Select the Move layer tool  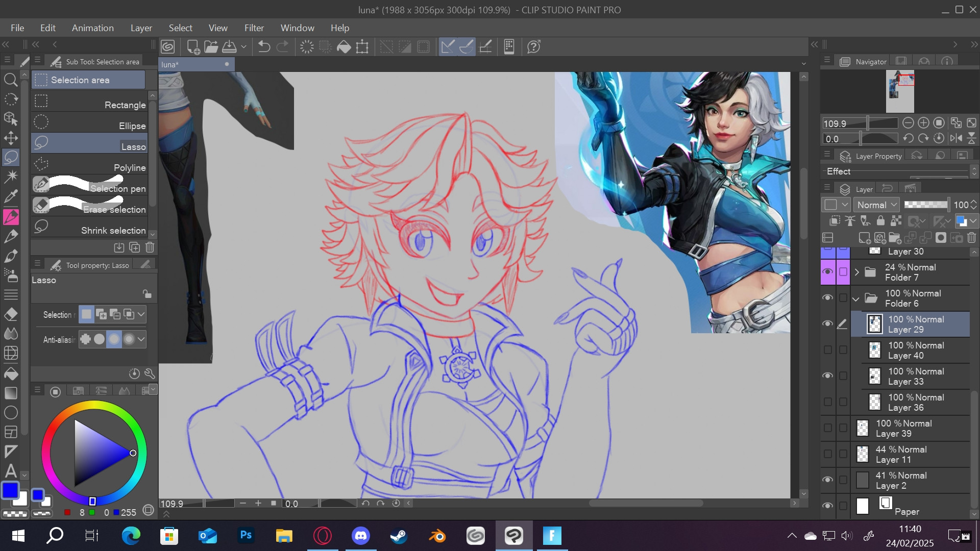[11, 138]
